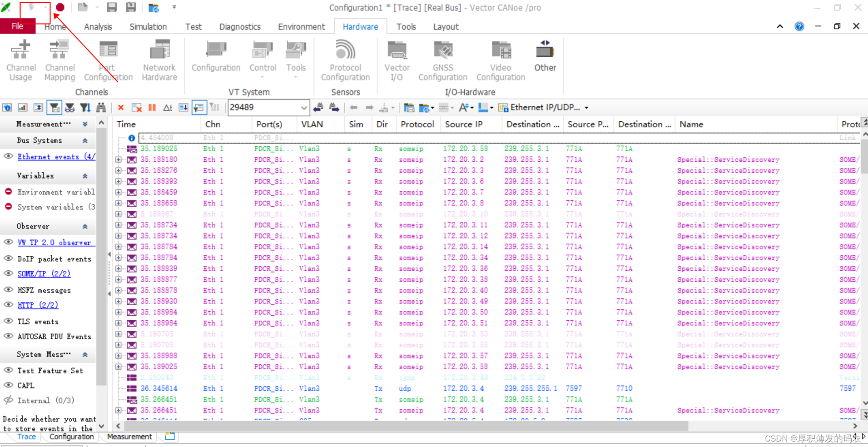Open the File menu
This screenshot has height=447, width=868.
point(17,26)
